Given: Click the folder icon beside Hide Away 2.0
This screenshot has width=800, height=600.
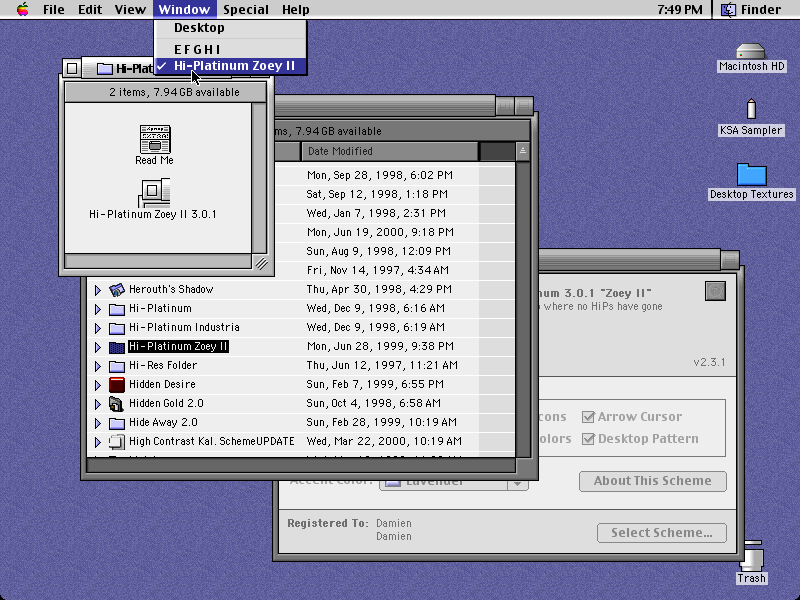Looking at the screenshot, I should point(117,423).
